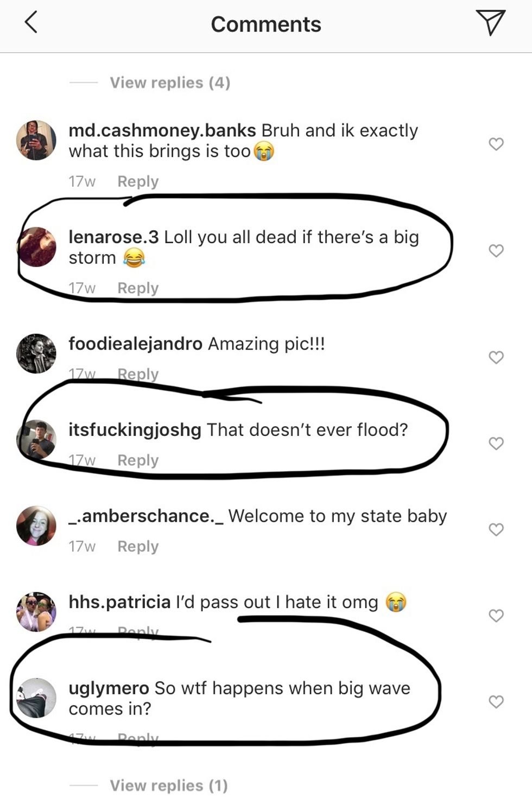The height and width of the screenshot is (804, 532).
Task: Open foodiealejandro profile picture
Action: (36, 353)
